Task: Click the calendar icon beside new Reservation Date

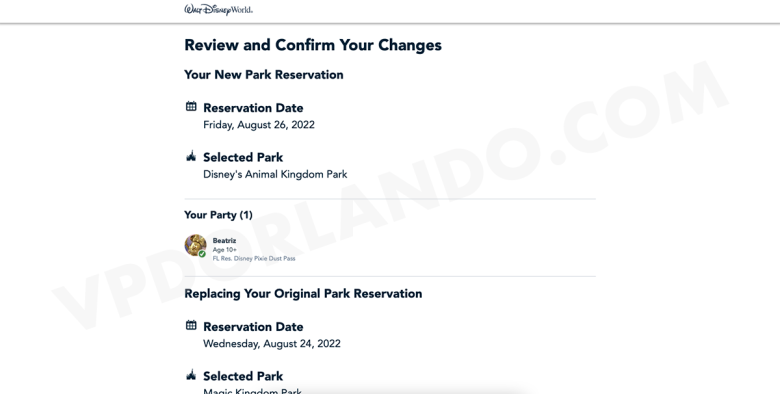Action: pyautogui.click(x=191, y=106)
